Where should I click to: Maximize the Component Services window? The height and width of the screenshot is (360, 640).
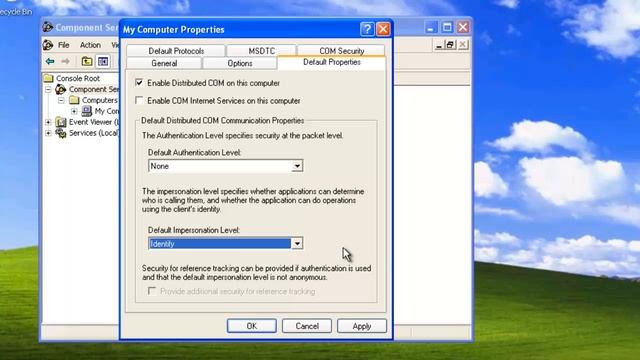447,27
